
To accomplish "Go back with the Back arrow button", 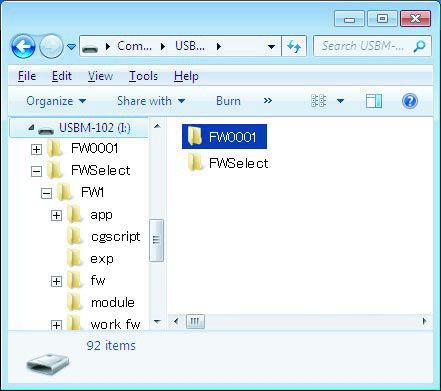I will (23, 47).
